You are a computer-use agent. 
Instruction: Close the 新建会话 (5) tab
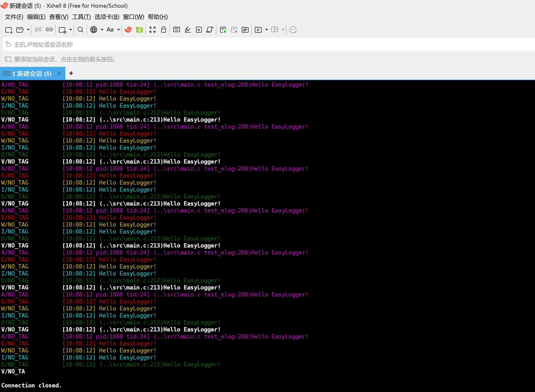(59, 73)
